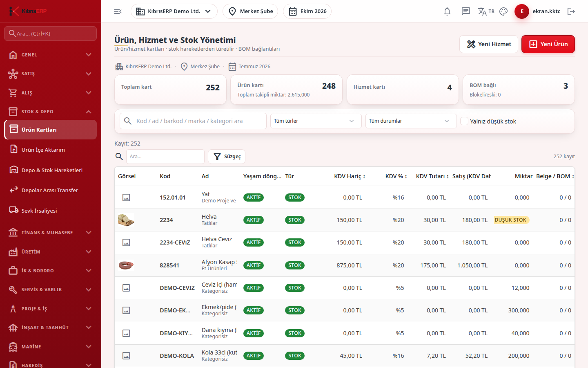
Task: Sort by KDV Hariç column
Action: 350,176
